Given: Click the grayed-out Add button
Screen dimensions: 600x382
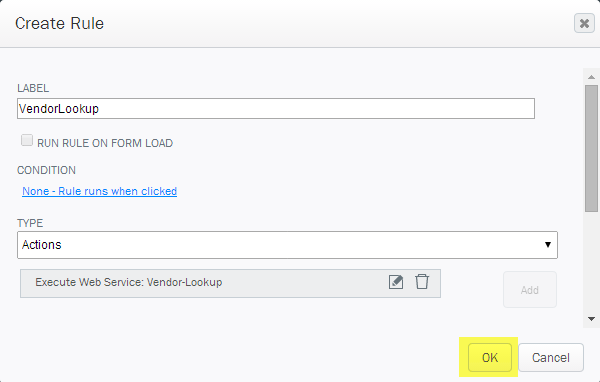Looking at the screenshot, I should pos(530,290).
